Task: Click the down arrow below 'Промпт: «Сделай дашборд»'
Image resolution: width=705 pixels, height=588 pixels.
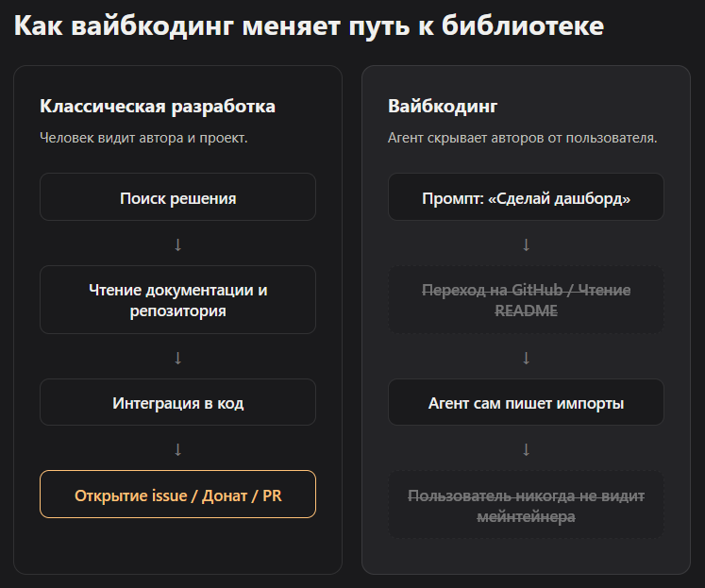Action: click(526, 245)
